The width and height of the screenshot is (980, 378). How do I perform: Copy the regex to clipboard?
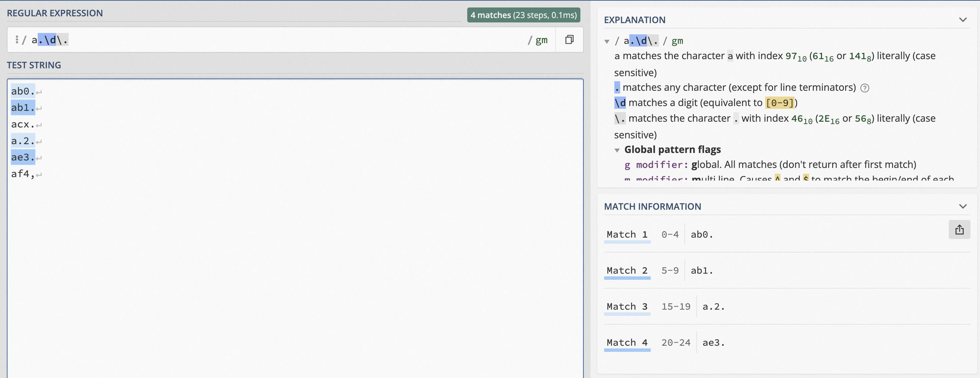pyautogui.click(x=569, y=39)
